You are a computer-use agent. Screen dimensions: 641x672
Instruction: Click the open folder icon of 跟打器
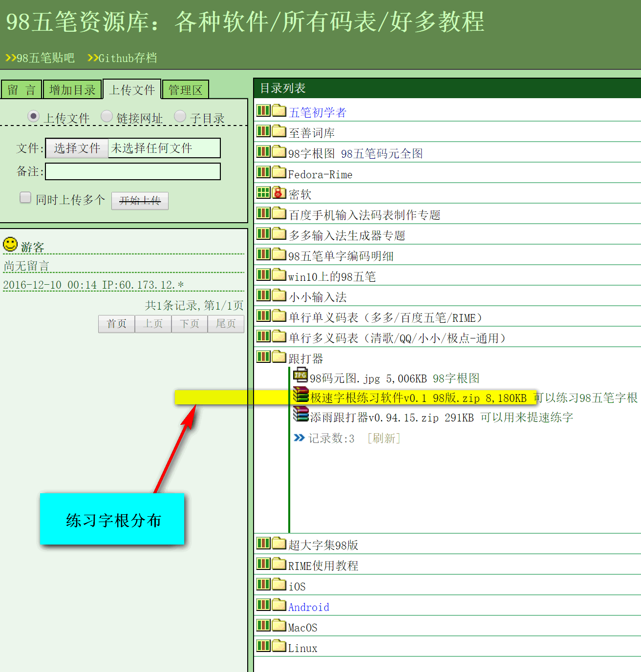[279, 357]
